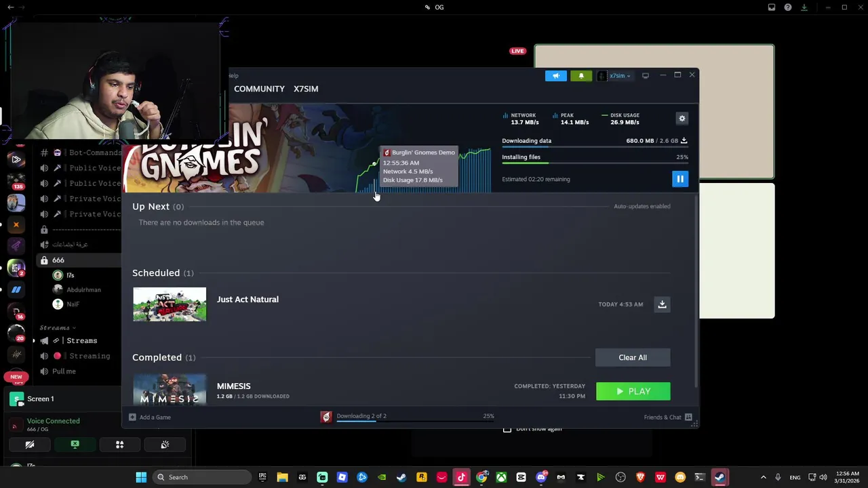The height and width of the screenshot is (488, 868).
Task: Open Friends & Chat in Steam
Action: click(x=667, y=417)
